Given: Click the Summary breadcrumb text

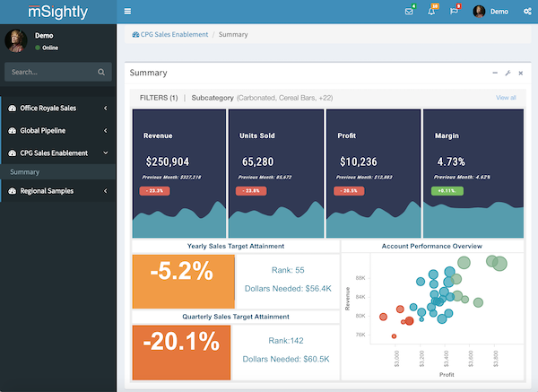Looking at the screenshot, I should click(x=233, y=34).
